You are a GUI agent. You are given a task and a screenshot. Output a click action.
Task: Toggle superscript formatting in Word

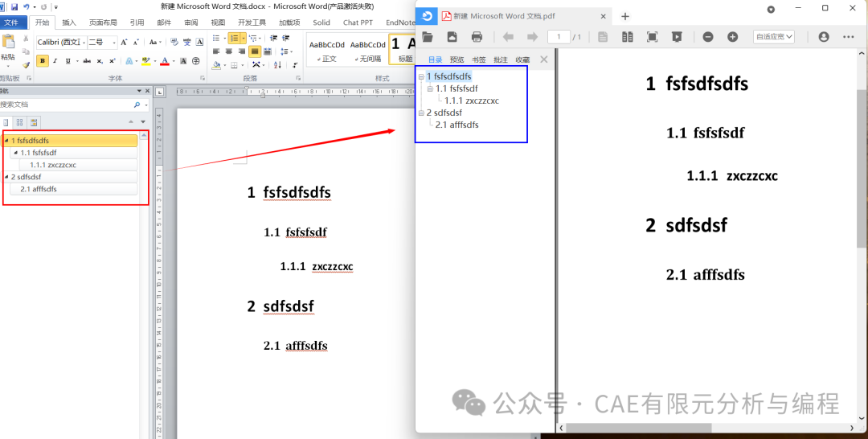point(113,61)
